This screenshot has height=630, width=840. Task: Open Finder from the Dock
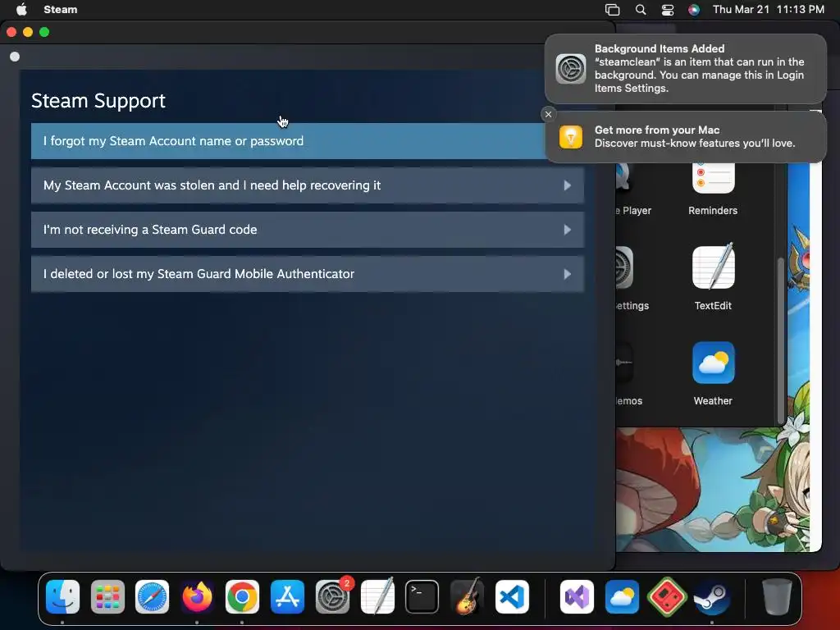pyautogui.click(x=62, y=597)
